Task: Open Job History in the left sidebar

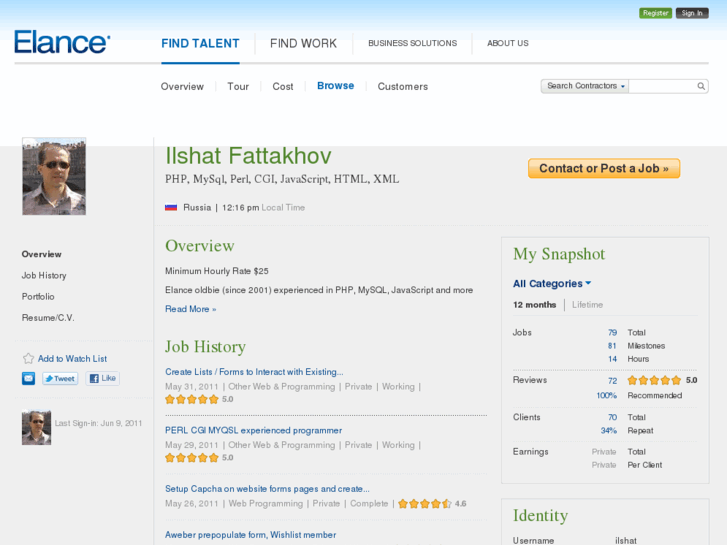Action: pos(44,276)
